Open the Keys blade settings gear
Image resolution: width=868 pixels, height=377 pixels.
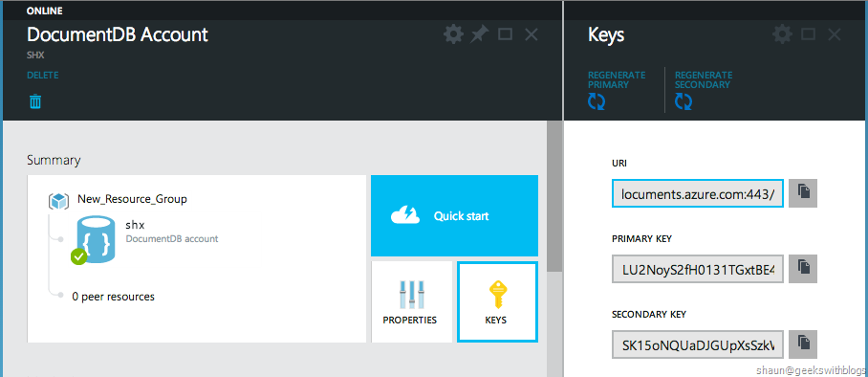782,35
